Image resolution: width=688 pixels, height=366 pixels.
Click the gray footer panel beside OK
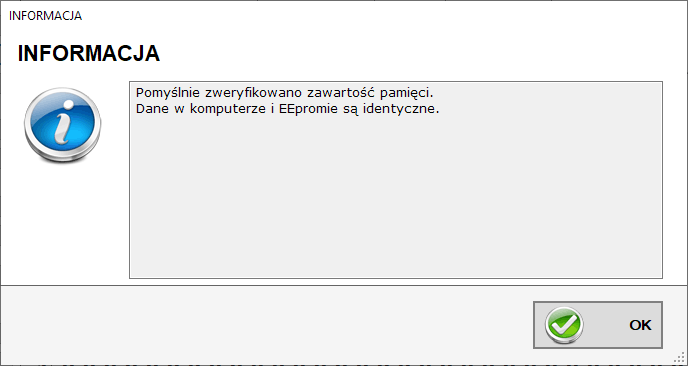[263, 325]
